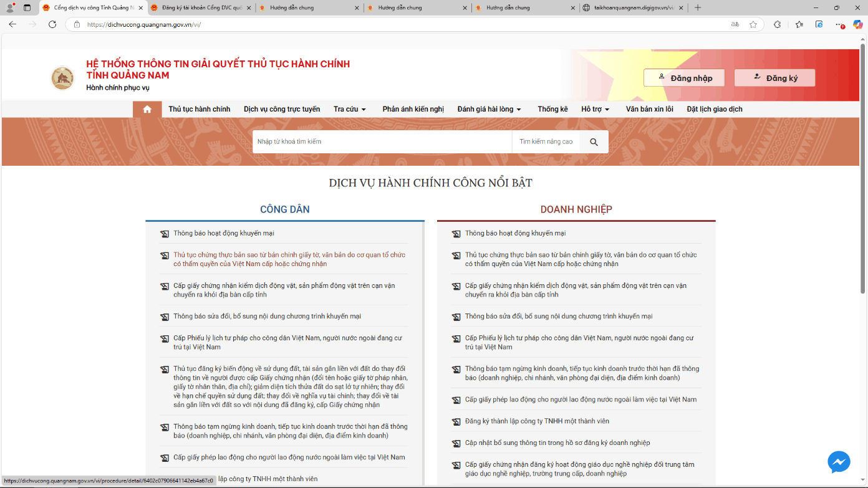The image size is (868, 488).
Task: Click the Đăng nhập button
Action: 684,78
